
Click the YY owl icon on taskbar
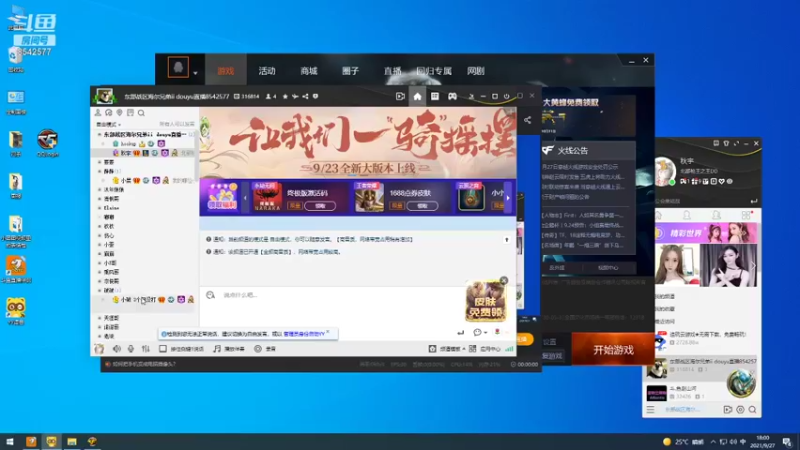click(x=52, y=442)
